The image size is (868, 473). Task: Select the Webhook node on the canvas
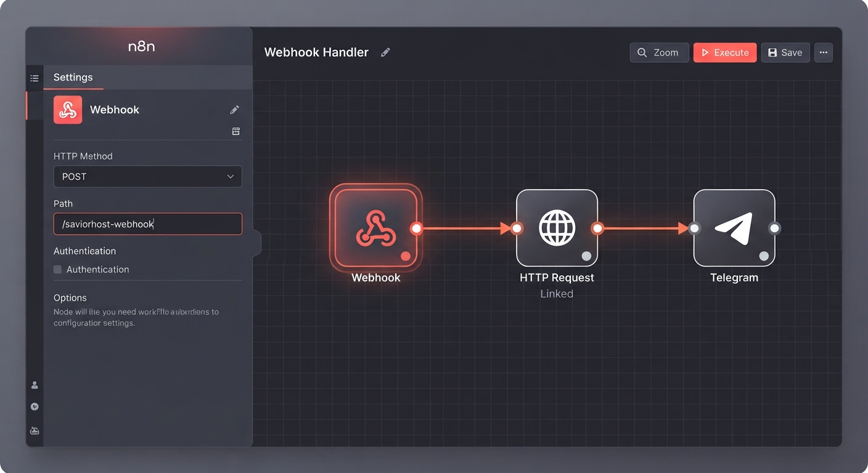tap(375, 228)
